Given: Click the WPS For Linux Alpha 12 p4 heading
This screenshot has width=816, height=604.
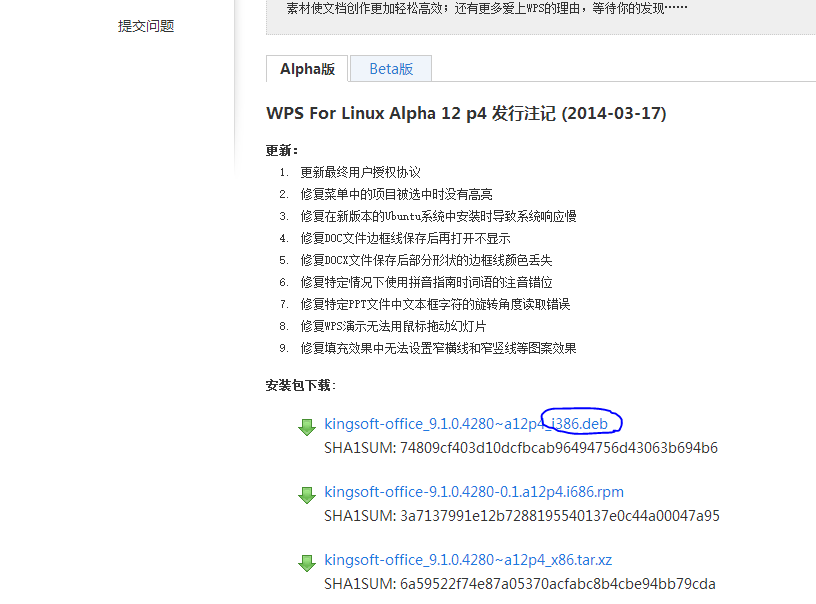Looking at the screenshot, I should (466, 113).
